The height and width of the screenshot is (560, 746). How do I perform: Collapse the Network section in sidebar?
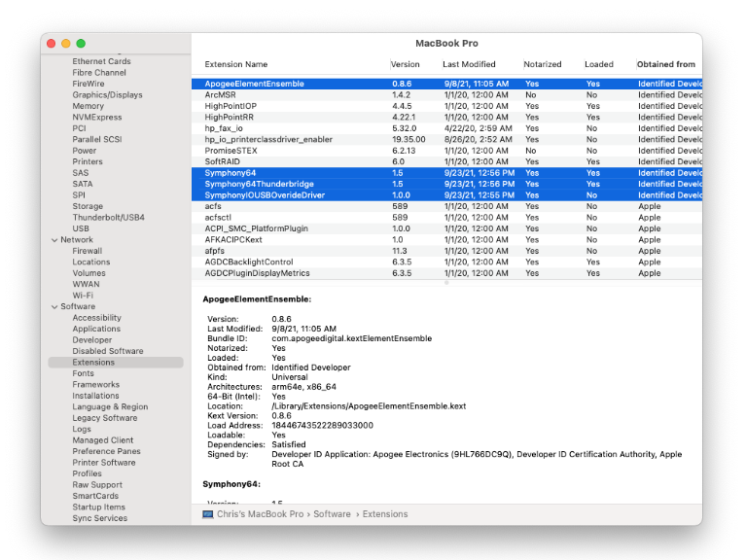(54, 240)
